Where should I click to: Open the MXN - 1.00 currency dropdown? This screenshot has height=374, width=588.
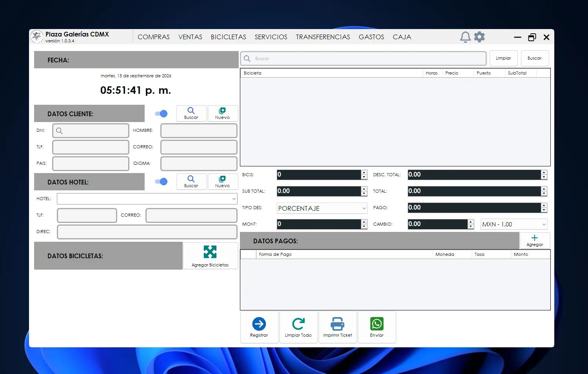[x=544, y=224]
